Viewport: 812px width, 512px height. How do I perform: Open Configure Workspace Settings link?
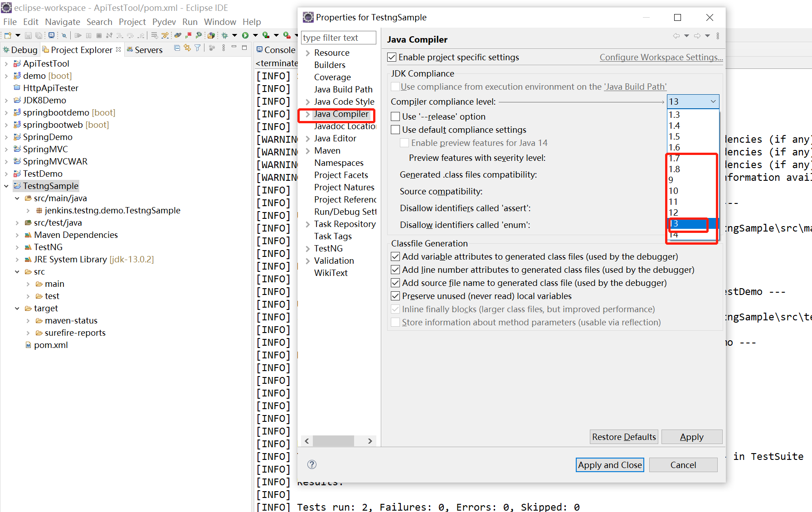[x=661, y=58]
